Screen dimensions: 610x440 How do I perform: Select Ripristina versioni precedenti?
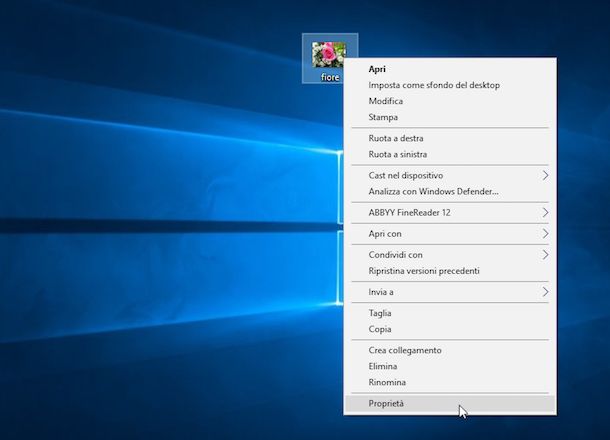pyautogui.click(x=424, y=271)
